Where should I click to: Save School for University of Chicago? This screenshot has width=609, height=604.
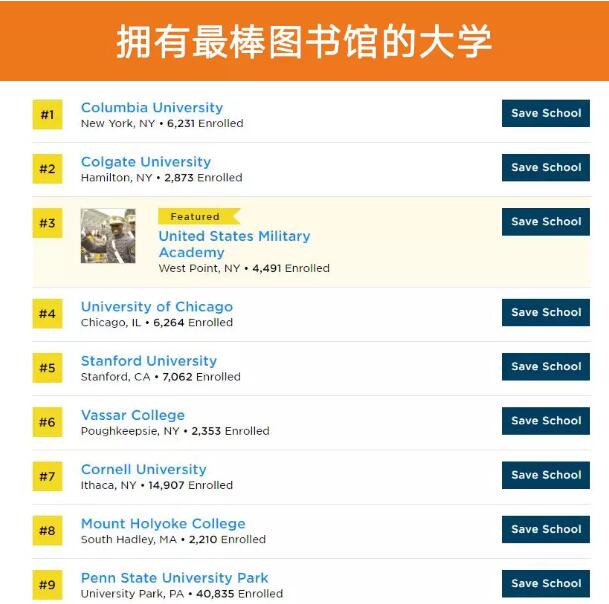546,312
